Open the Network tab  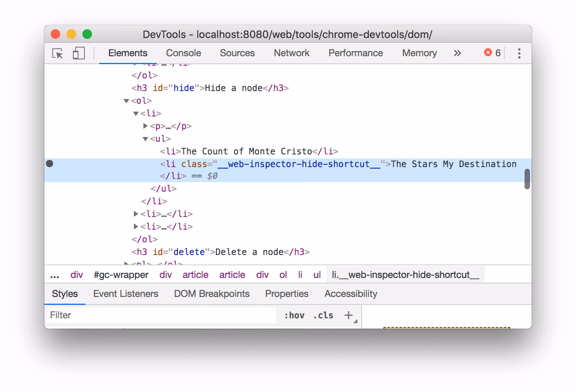(x=292, y=53)
